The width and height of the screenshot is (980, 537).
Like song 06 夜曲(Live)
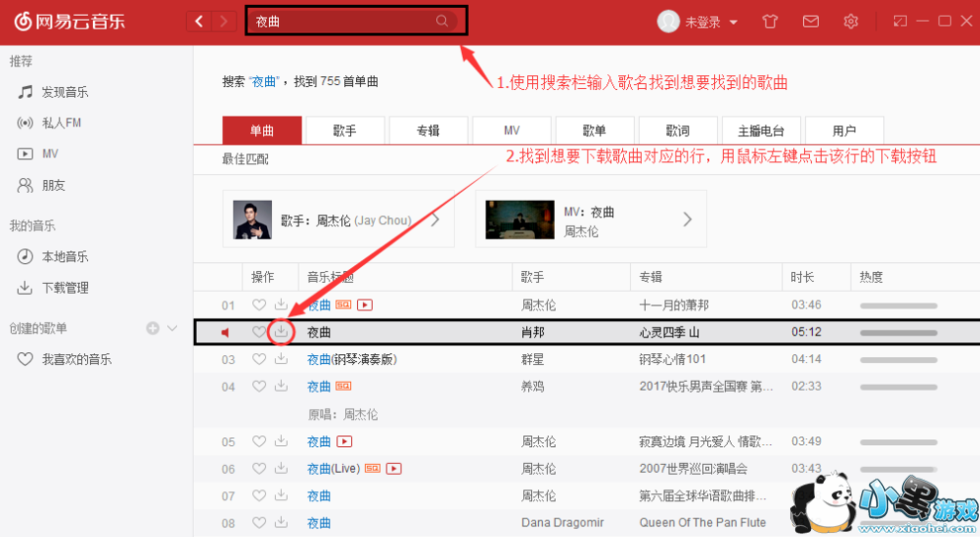(259, 468)
